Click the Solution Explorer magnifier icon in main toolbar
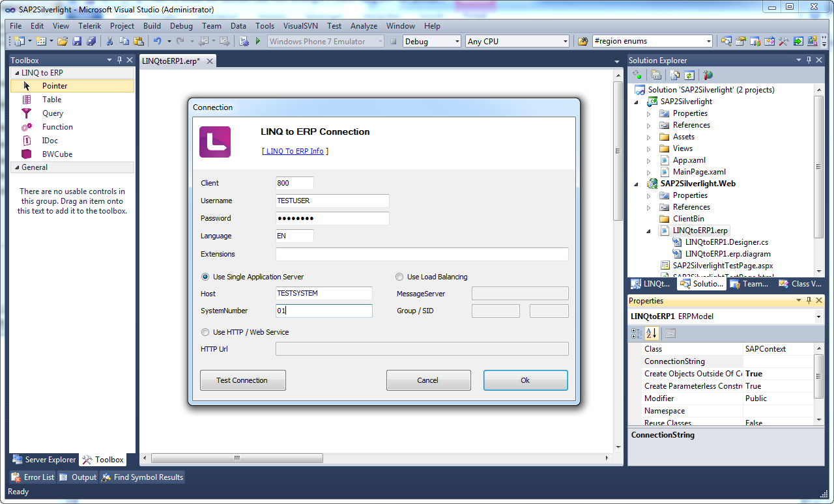 [x=726, y=41]
